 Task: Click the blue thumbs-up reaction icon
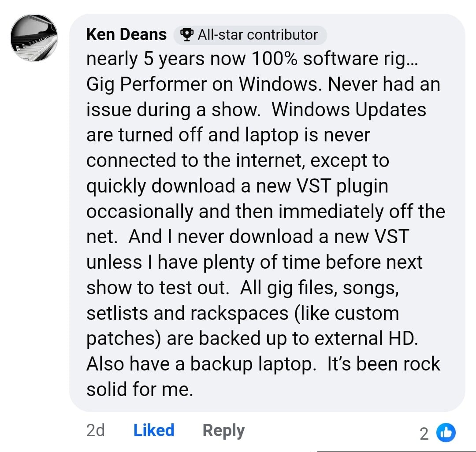(446, 433)
